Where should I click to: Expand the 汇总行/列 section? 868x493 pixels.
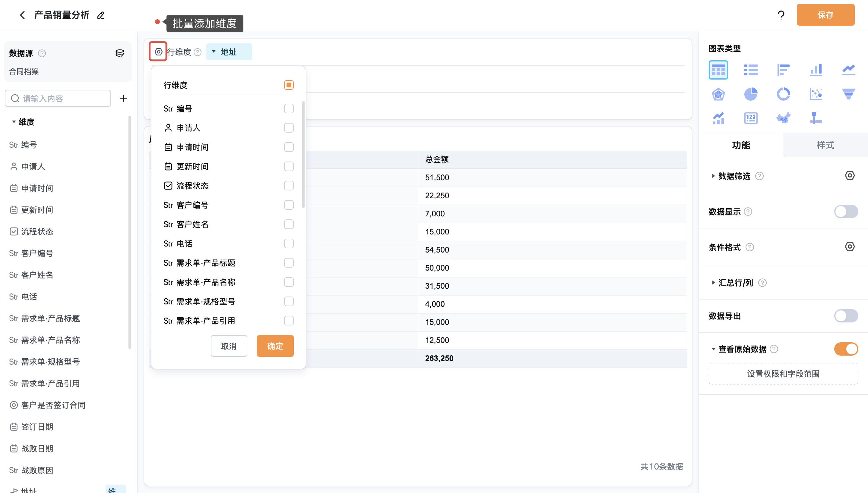coord(713,283)
